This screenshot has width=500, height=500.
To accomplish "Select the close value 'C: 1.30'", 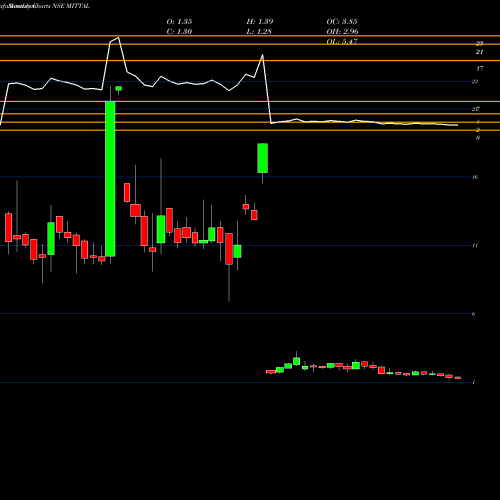I will tap(179, 32).
